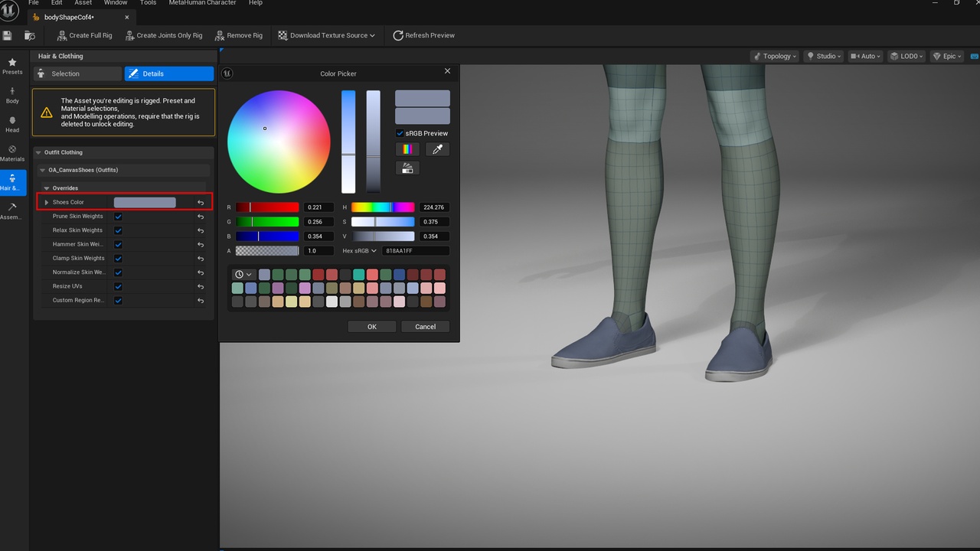Click Refresh Preview toolbar button
Screen dimensions: 980x551
click(x=423, y=35)
